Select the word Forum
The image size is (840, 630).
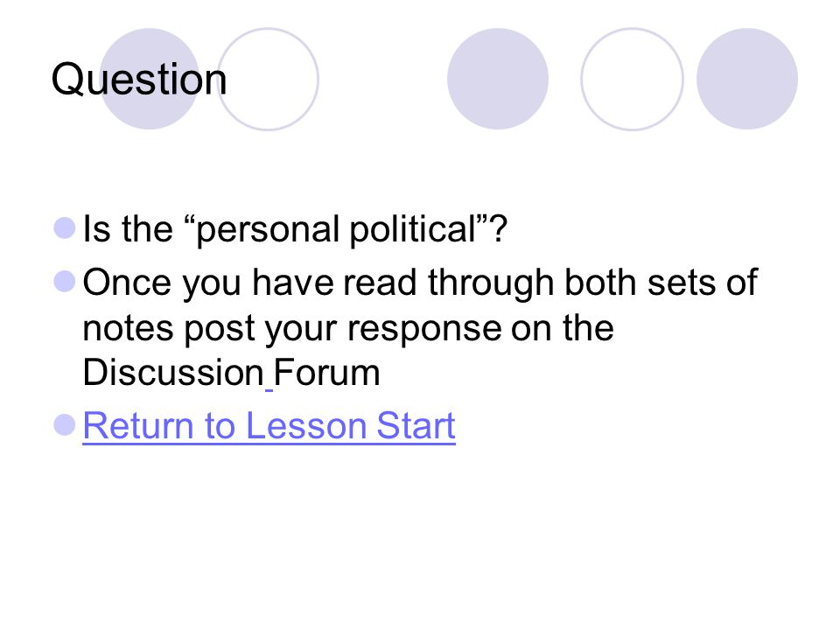(x=326, y=373)
